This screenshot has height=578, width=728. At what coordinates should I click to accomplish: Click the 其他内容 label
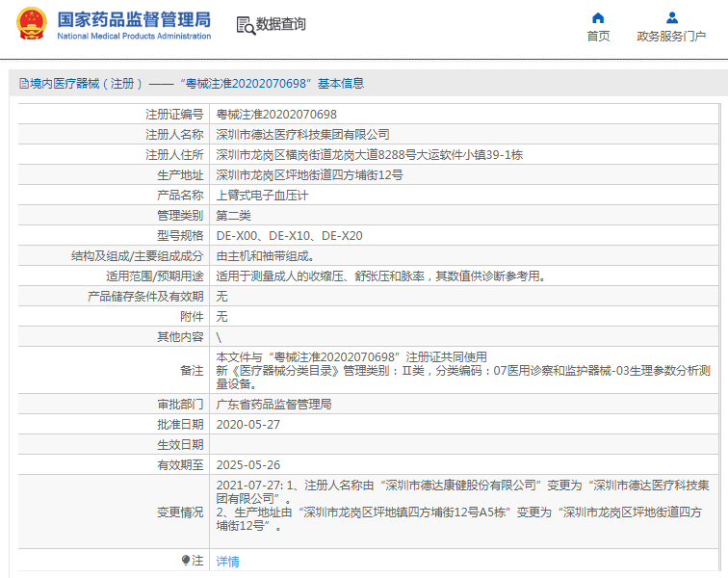180,337
